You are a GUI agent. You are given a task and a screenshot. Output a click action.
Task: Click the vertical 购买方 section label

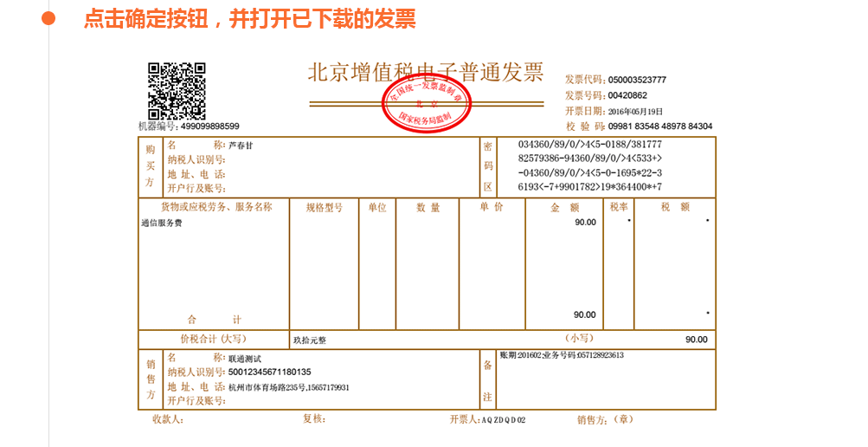point(151,166)
